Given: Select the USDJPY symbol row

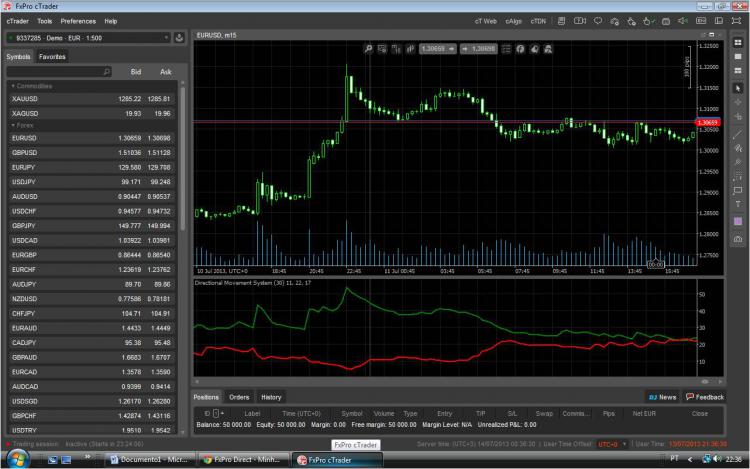Looking at the screenshot, I should pos(93,182).
